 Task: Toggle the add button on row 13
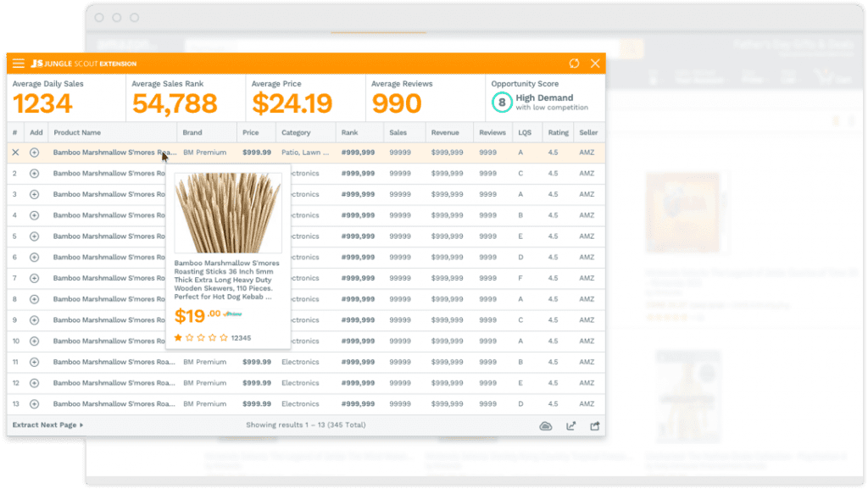pos(35,404)
